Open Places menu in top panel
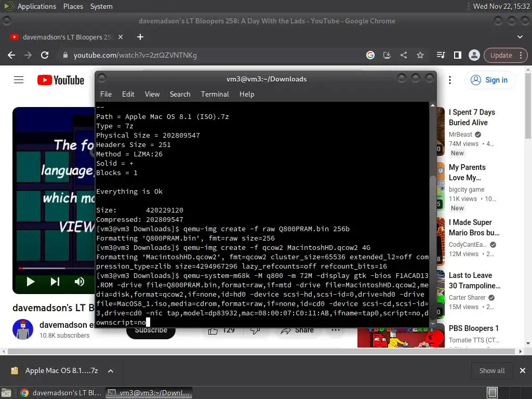The width and height of the screenshot is (532, 399). (73, 6)
